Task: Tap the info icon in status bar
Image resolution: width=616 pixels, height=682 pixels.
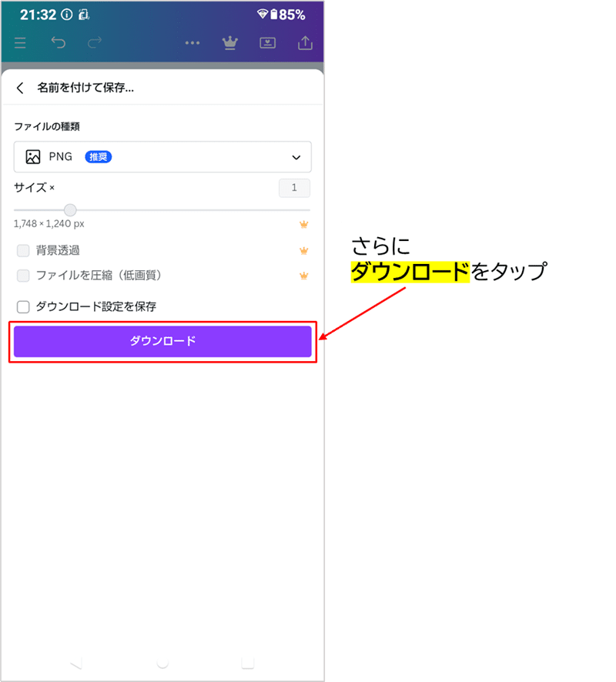Action: 66,15
